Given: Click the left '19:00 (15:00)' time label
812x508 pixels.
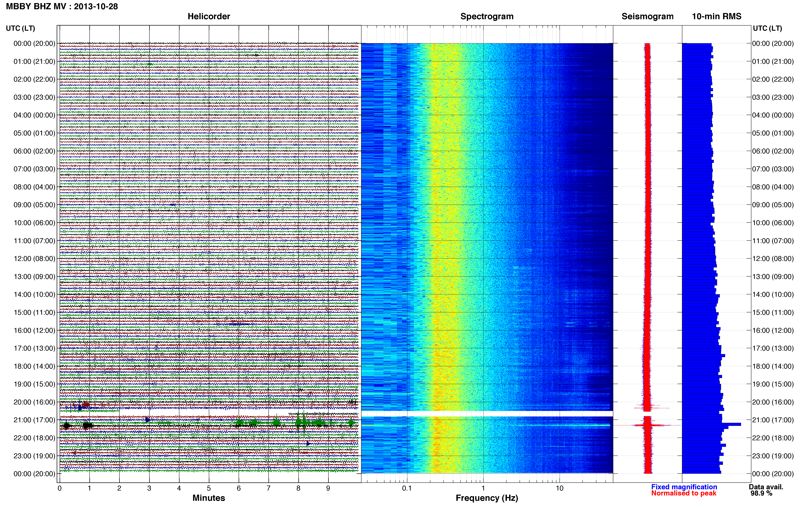Looking at the screenshot, I should [34, 384].
